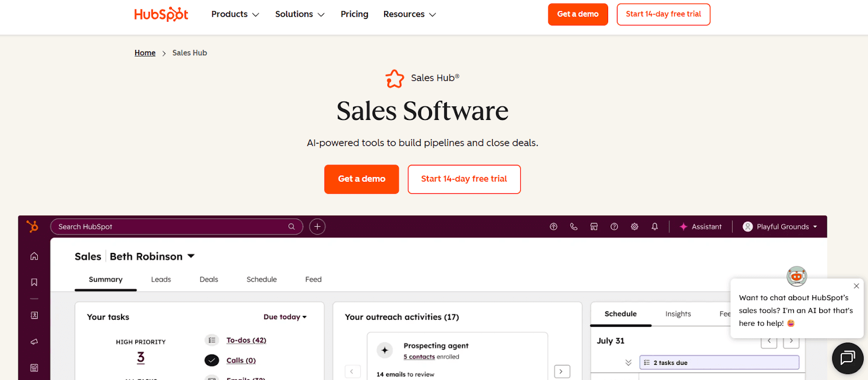Viewport: 868px width, 380px height.
Task: Click the hero Start 14-day free trial button
Action: 464,179
